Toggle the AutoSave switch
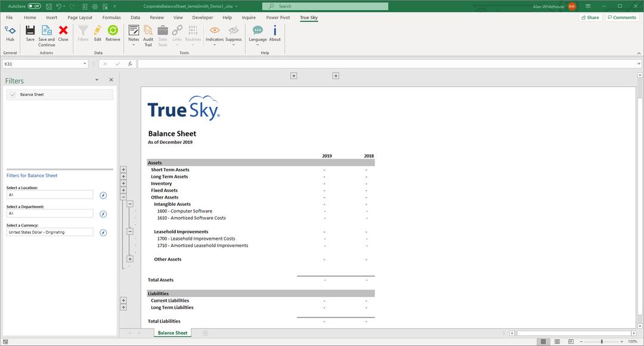644x346 pixels. pyautogui.click(x=35, y=6)
